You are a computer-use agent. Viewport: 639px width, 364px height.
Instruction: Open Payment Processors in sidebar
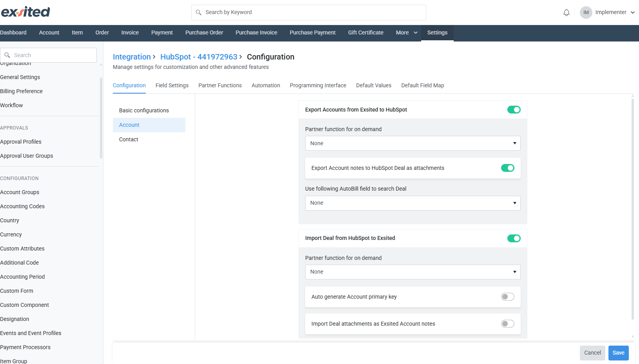click(x=25, y=347)
